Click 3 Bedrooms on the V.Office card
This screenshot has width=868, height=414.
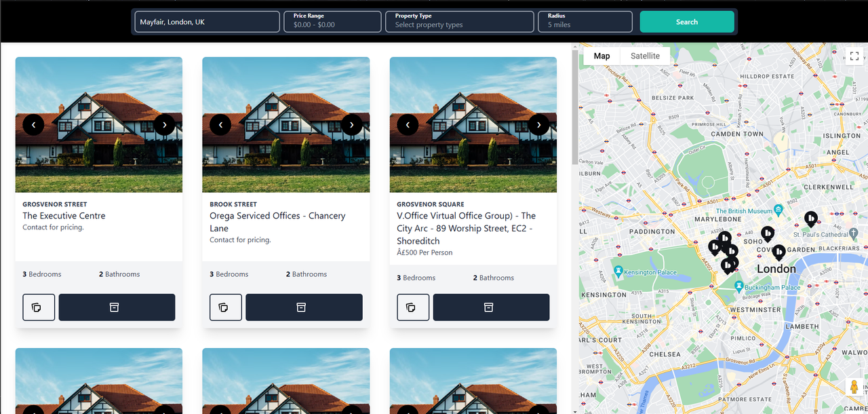point(416,278)
